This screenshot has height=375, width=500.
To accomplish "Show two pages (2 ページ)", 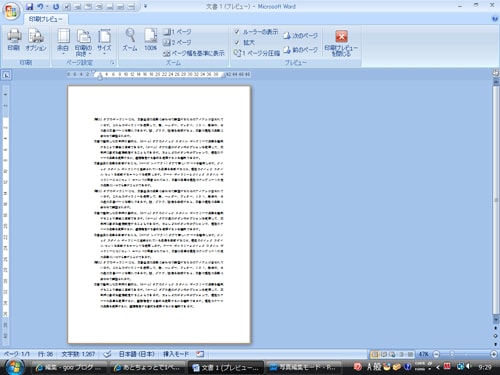I will coord(177,42).
